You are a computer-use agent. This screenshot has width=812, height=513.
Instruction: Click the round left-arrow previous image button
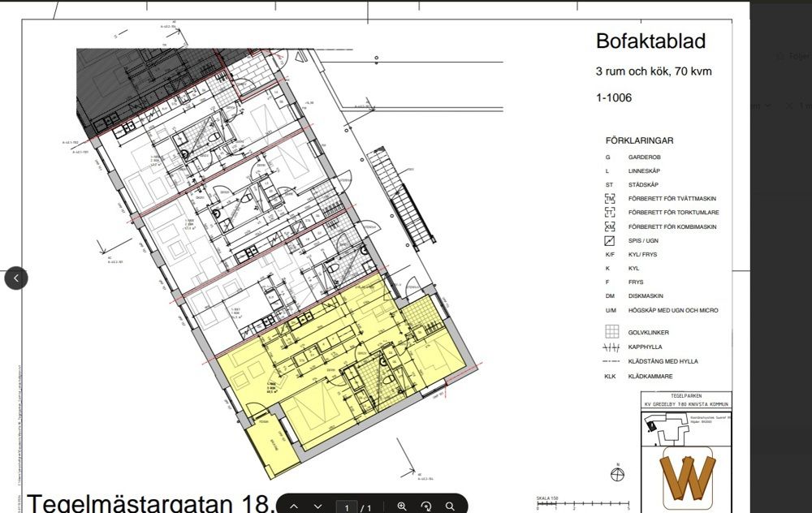point(16,278)
